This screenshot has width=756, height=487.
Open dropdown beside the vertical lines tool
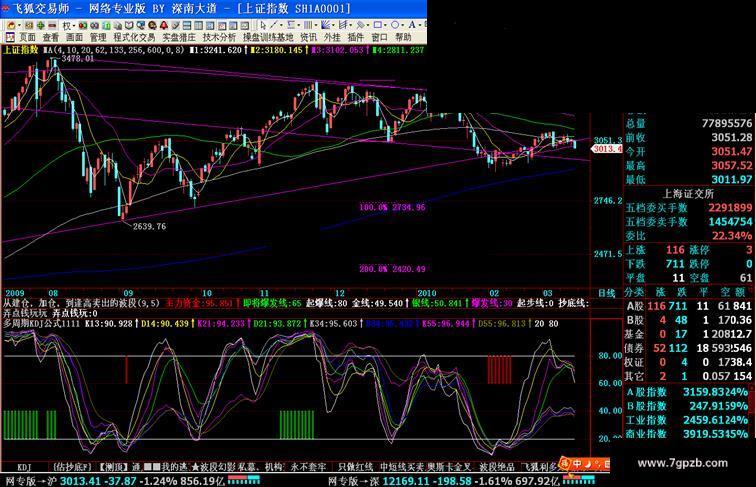click(316, 25)
